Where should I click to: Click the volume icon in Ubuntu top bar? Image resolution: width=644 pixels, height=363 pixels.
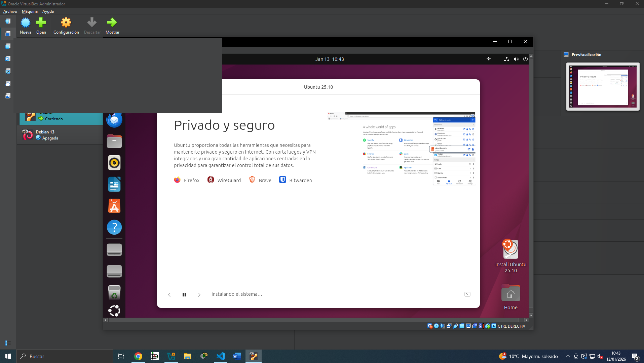click(x=516, y=59)
